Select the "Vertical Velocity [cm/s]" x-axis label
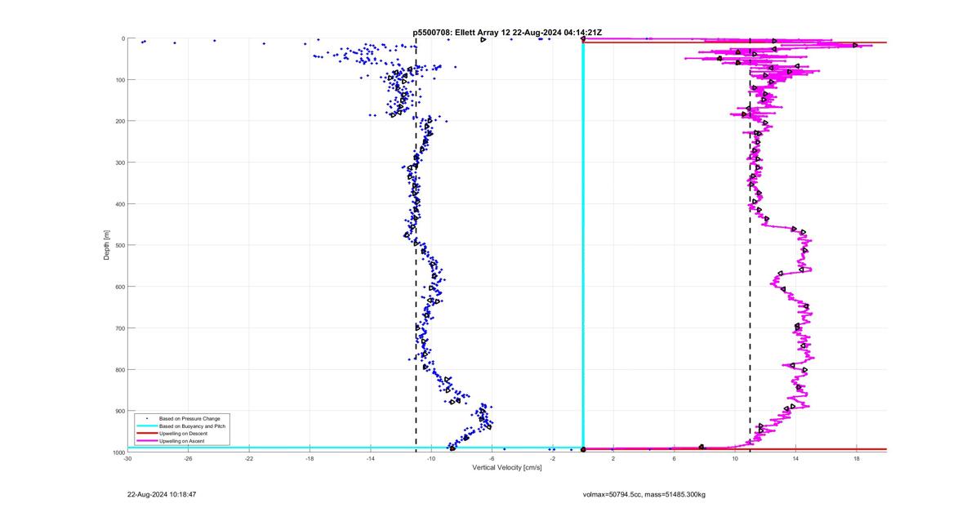980x508 pixels. pos(506,467)
